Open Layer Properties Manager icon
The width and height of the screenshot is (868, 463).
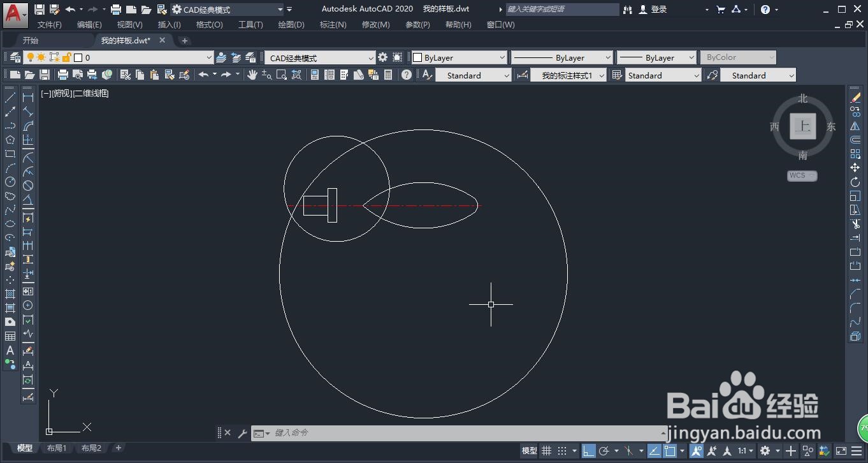coord(15,57)
